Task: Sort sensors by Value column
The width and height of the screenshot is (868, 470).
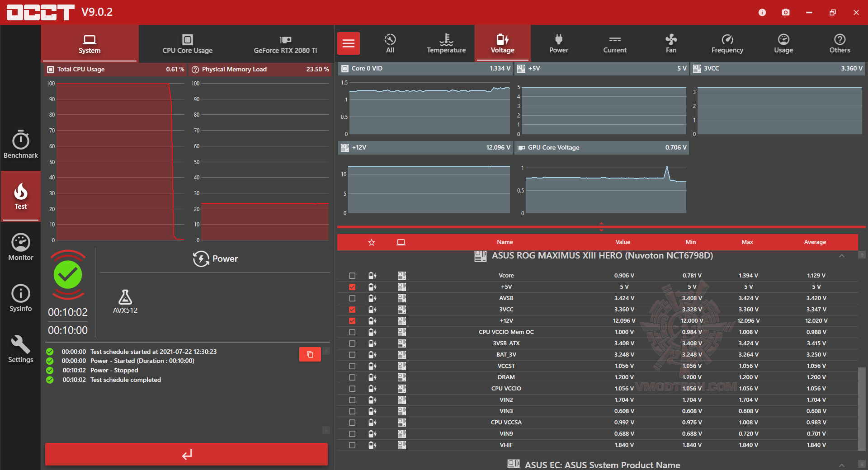Action: coord(623,242)
